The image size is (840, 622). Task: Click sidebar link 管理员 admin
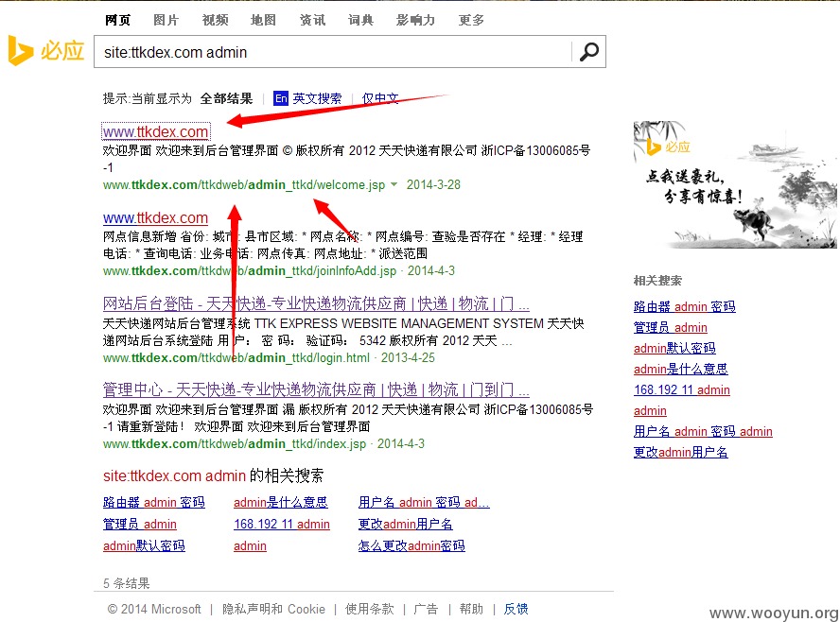[x=670, y=328]
